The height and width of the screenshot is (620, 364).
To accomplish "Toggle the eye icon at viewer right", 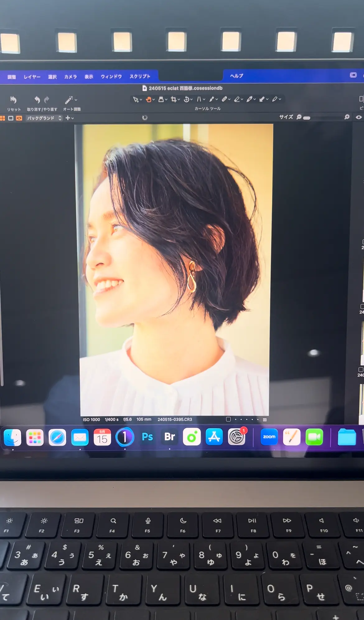I will click(x=359, y=117).
